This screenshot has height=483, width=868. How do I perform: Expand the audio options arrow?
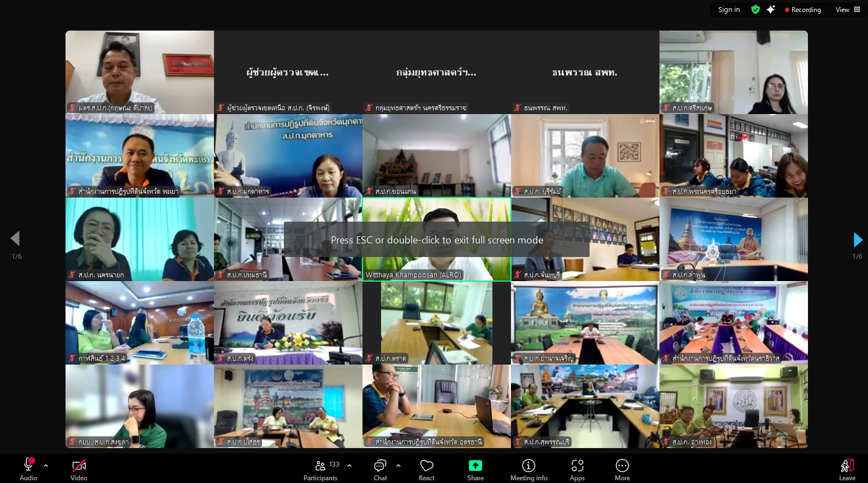click(x=46, y=466)
